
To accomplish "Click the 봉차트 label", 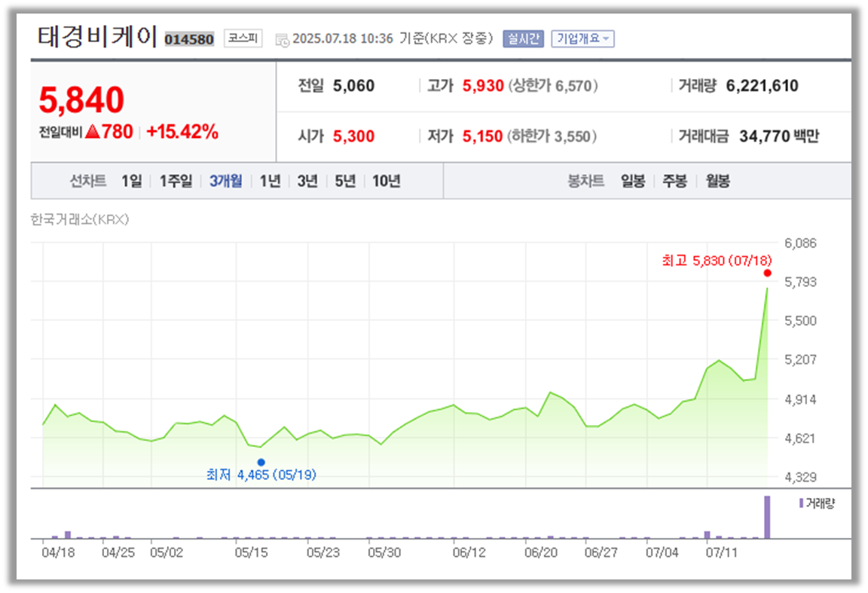I will (x=585, y=181).
